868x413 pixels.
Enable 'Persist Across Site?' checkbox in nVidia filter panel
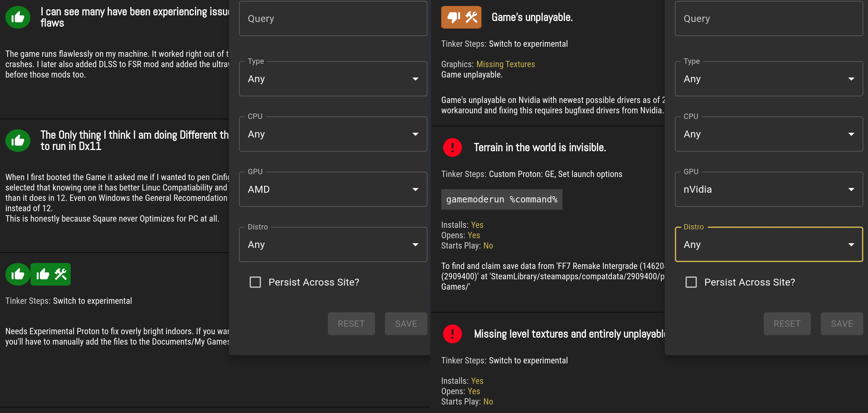(x=691, y=282)
